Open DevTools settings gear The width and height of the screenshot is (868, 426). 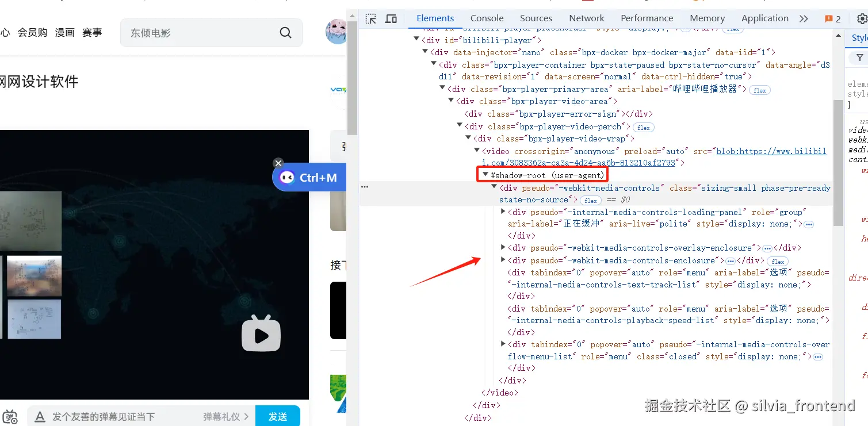tap(862, 18)
